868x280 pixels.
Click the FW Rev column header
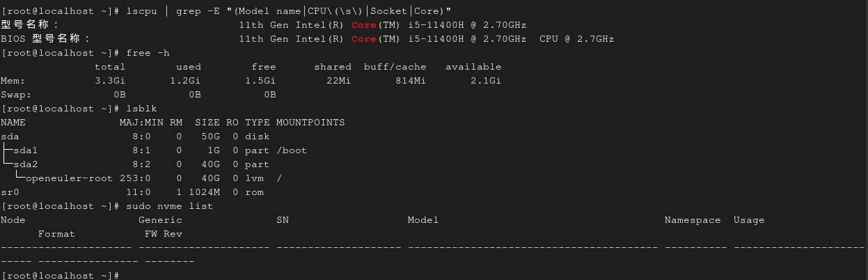pyautogui.click(x=163, y=234)
